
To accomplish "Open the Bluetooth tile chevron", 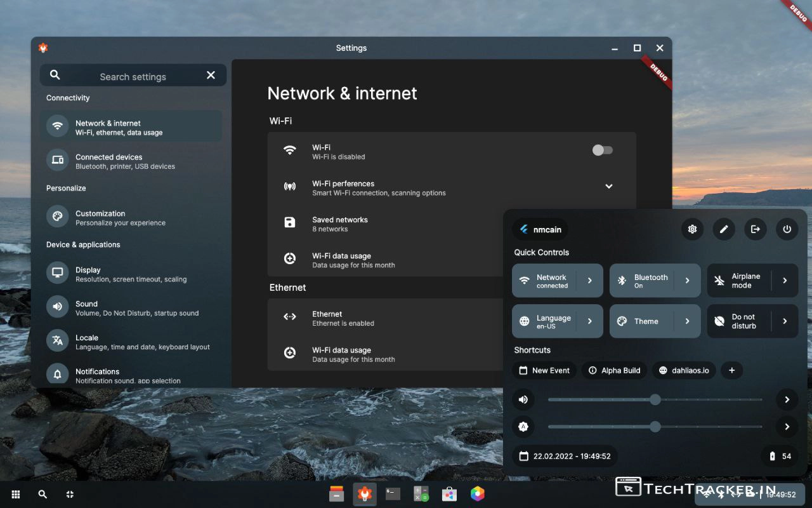I will coord(687,281).
